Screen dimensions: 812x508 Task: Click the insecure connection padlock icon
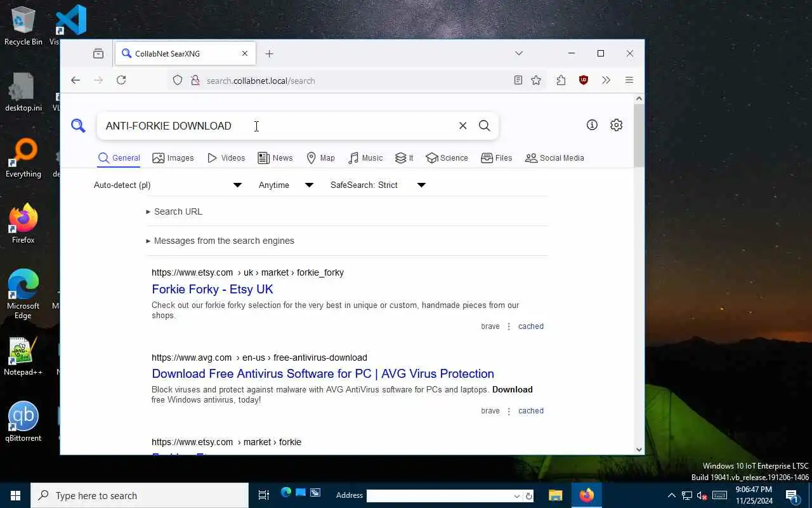click(195, 80)
